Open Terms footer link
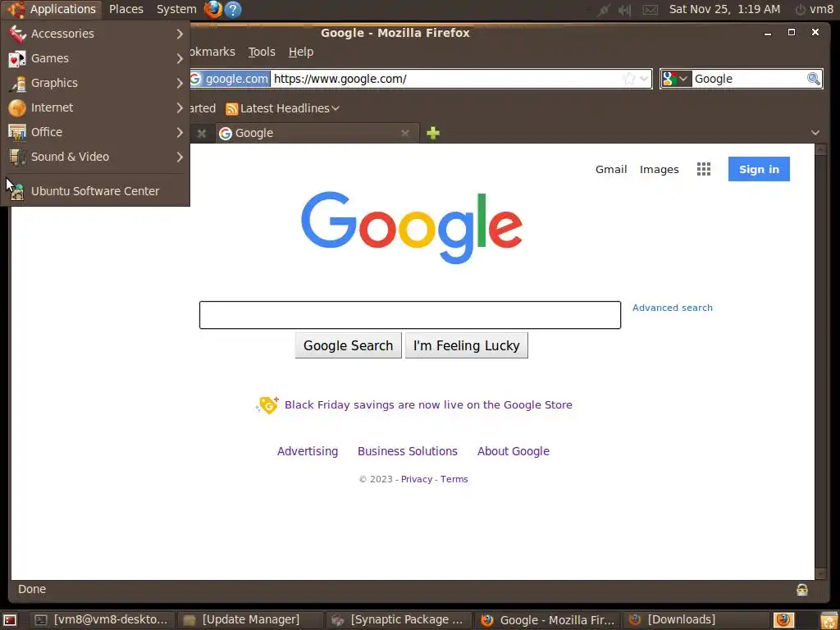The height and width of the screenshot is (630, 840). click(454, 479)
